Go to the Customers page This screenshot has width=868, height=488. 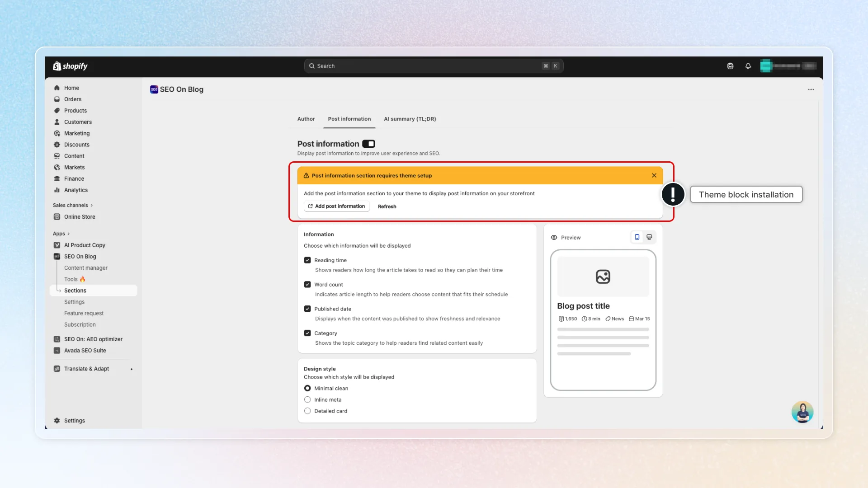click(x=78, y=122)
